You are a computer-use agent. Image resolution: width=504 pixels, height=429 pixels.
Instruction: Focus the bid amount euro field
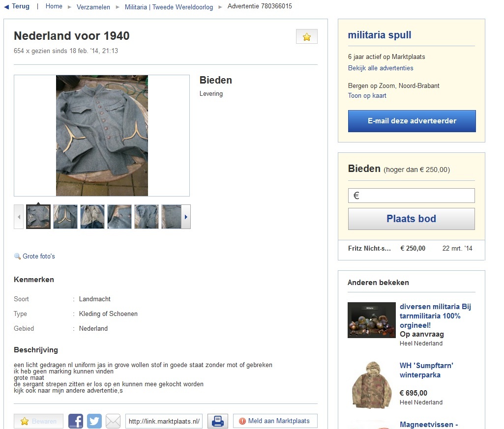tap(412, 196)
